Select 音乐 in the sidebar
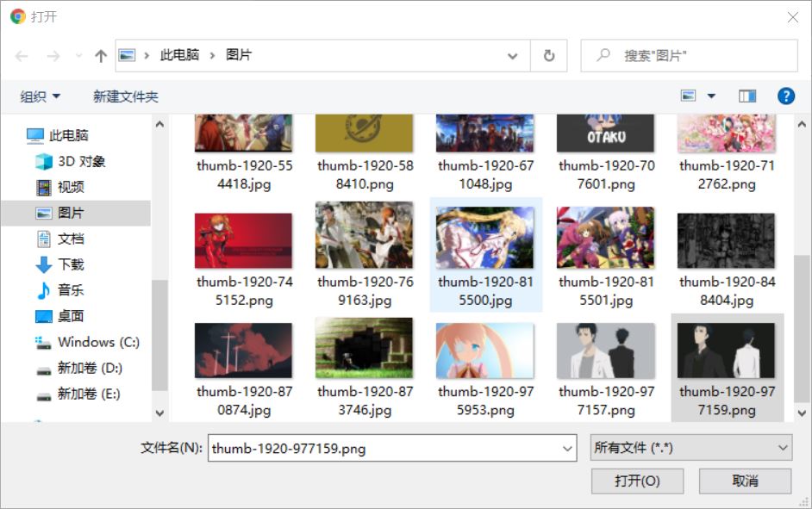 click(60, 290)
